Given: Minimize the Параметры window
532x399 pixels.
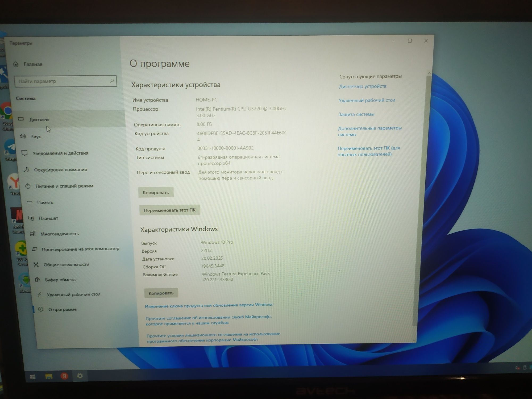Looking at the screenshot, I should (x=394, y=41).
